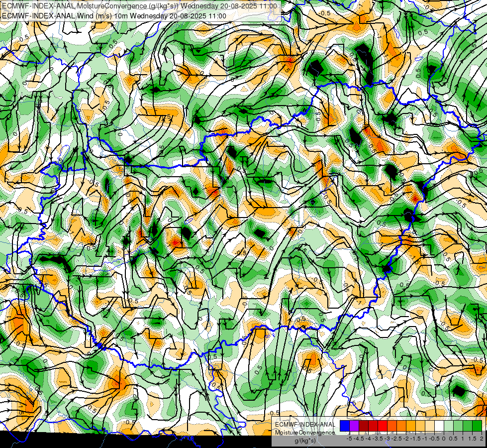The image size is (487, 448).
Task: Click the legend tick value -0.5
Action: pyautogui.click(x=434, y=439)
